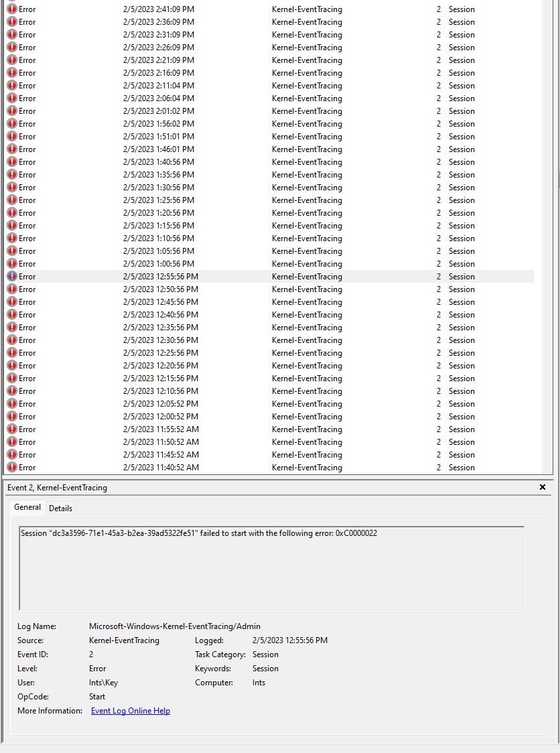Click Kernel-EventTracing source in the 11:50:52 AM row

[307, 441]
